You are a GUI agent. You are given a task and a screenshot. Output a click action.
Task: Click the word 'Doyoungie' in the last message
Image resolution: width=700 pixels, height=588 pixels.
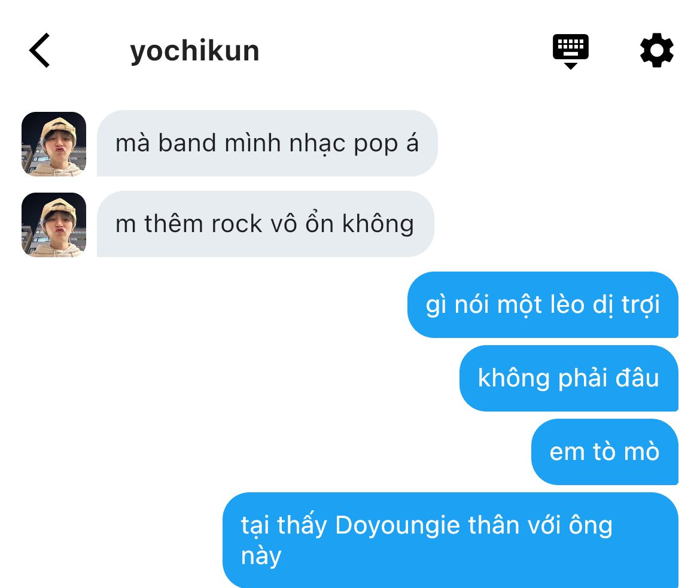click(x=397, y=525)
